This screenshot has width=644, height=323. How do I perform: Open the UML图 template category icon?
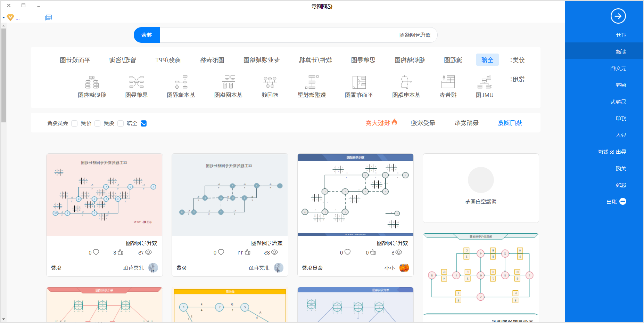(x=485, y=82)
